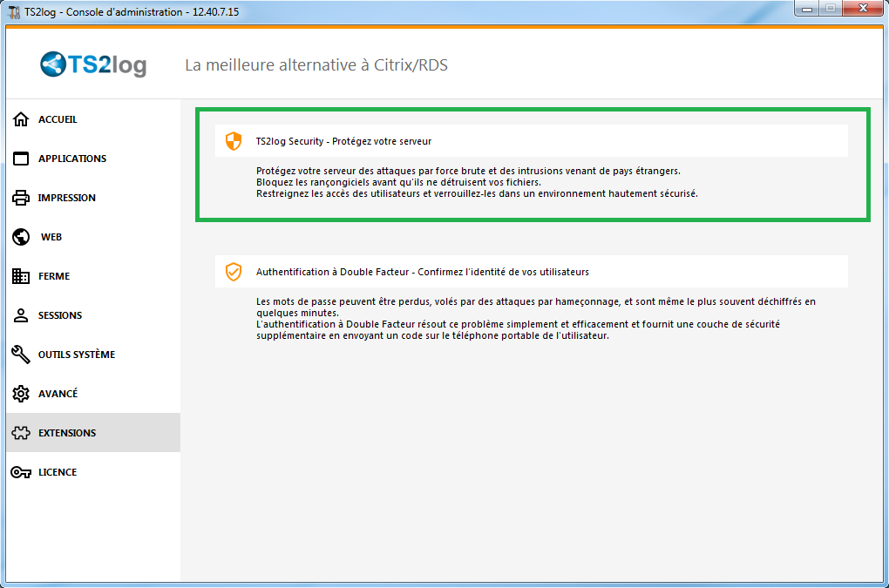The height and width of the screenshot is (588, 889).
Task: Click the Outils Système wrench icon
Action: click(x=21, y=355)
